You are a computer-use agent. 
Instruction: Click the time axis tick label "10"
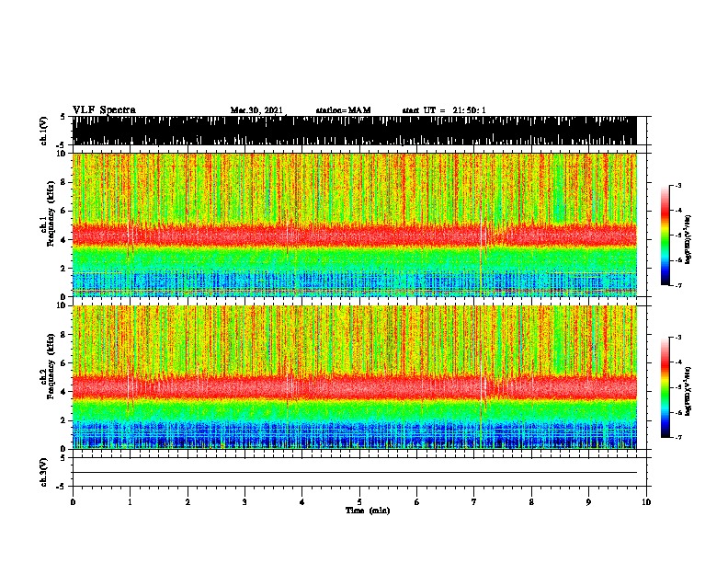pyautogui.click(x=646, y=502)
